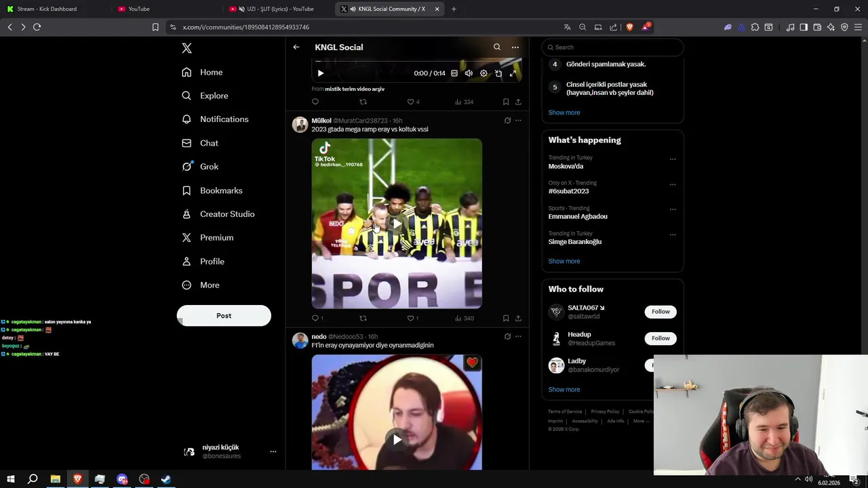Click the Search input field
Image resolution: width=868 pixels, height=488 pixels.
click(x=612, y=47)
